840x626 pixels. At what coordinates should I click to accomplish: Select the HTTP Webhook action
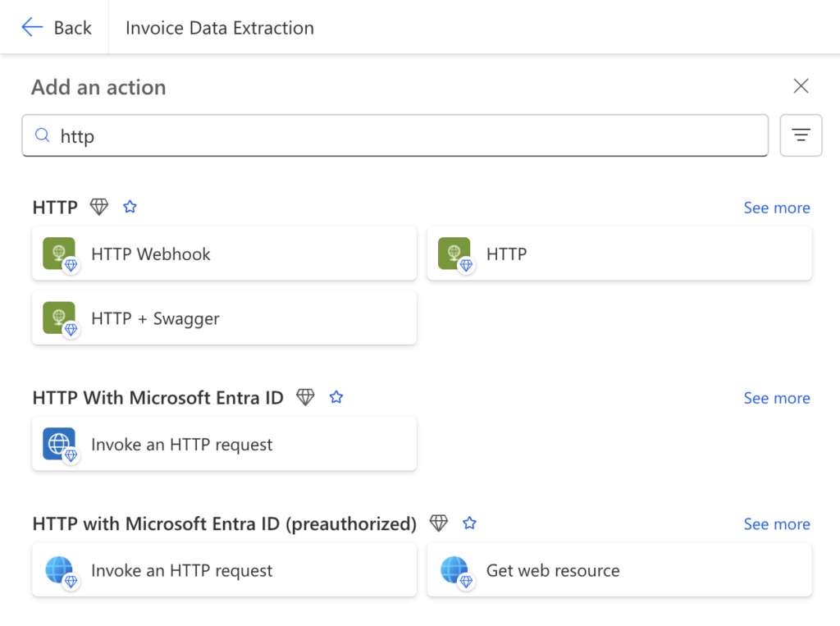225,254
